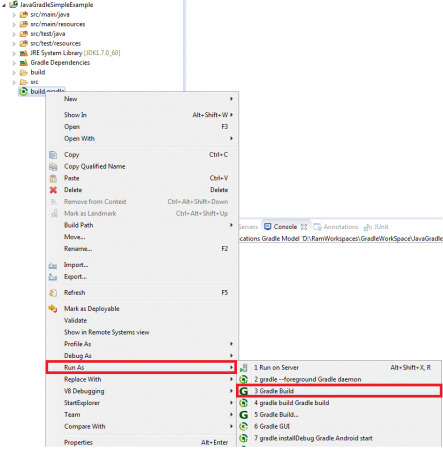This screenshot has height=450, width=443.
Task: Click the Gradle GUI icon
Action: coord(244,426)
